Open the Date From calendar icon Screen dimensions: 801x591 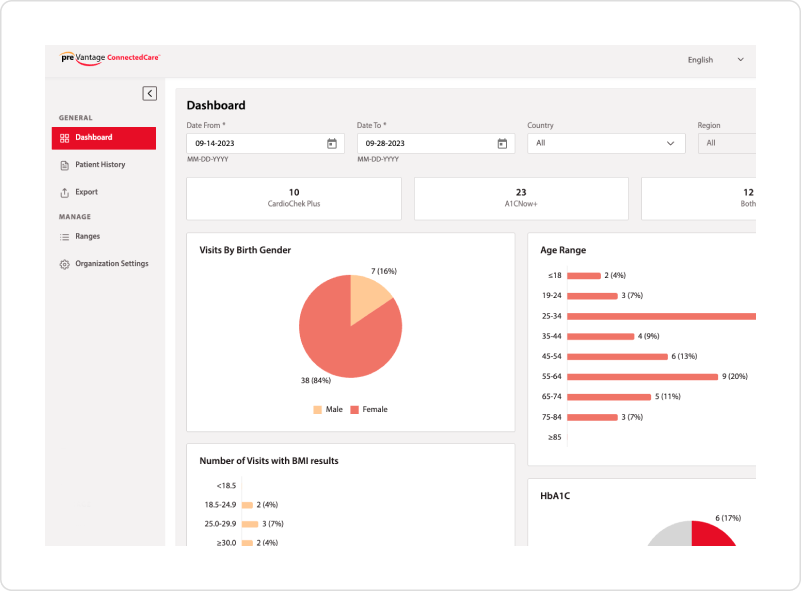[330, 143]
